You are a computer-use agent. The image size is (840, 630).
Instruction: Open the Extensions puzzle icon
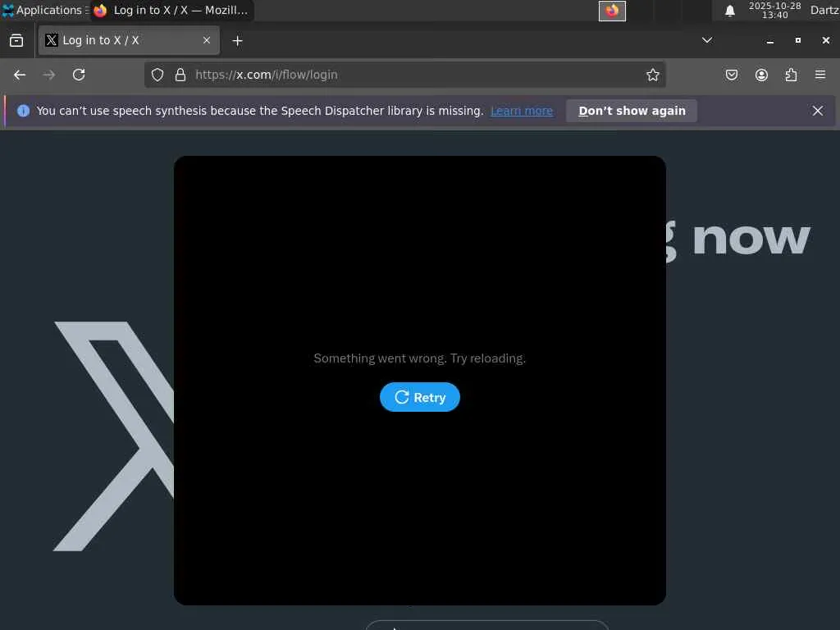791,75
